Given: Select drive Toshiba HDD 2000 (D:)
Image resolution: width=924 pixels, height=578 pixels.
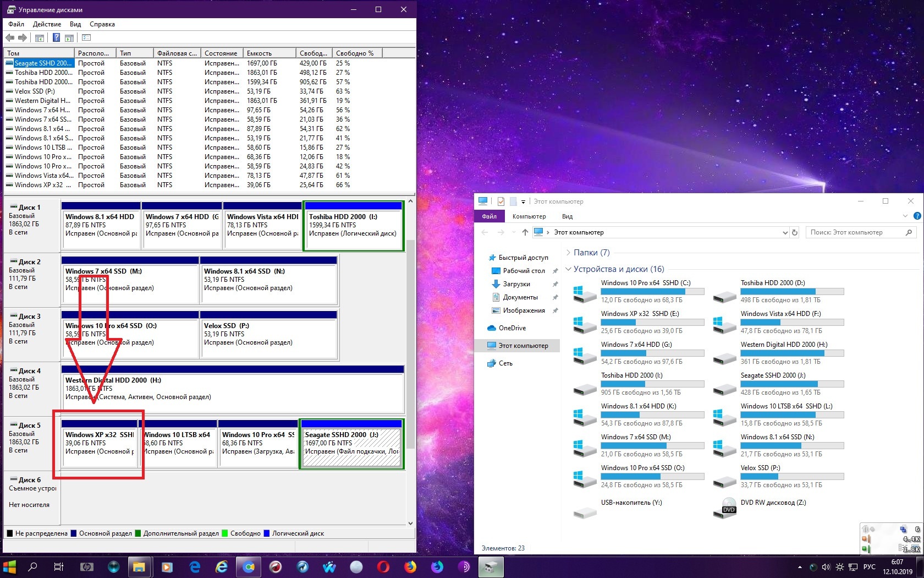Looking at the screenshot, I should point(778,292).
